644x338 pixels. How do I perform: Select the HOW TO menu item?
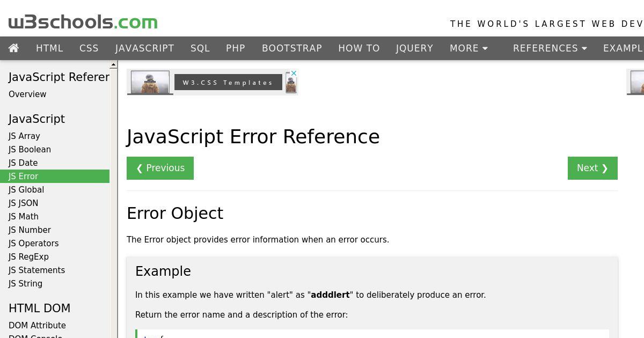[359, 48]
